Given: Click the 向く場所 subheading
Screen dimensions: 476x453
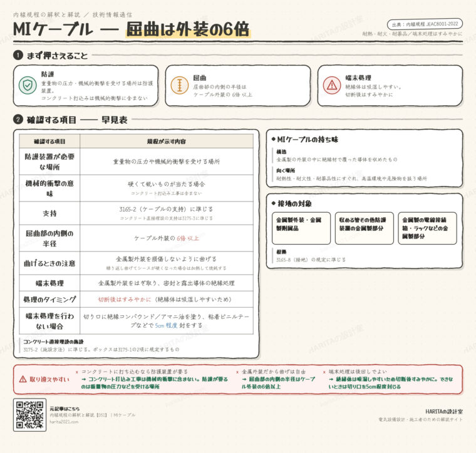Looking at the screenshot, I should click(x=286, y=171).
